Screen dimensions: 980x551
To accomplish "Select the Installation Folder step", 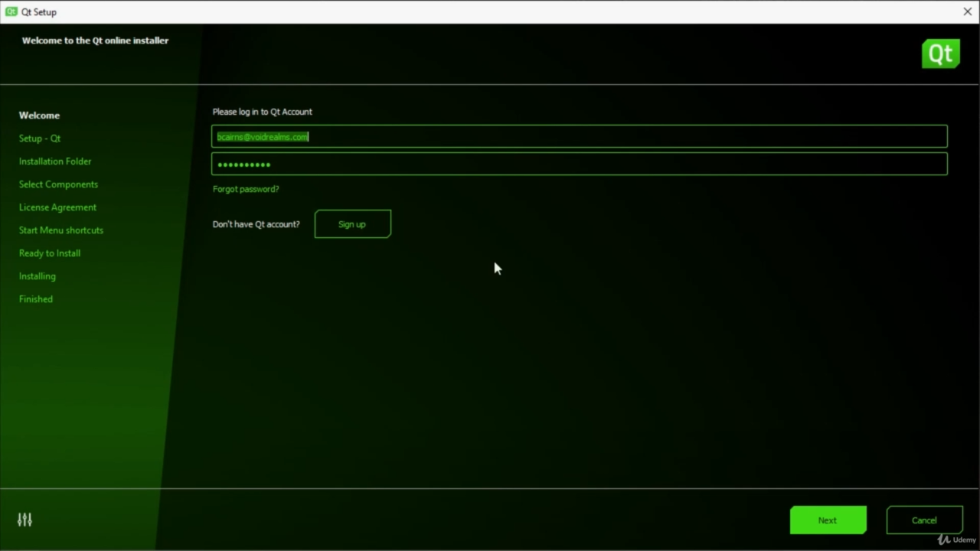I will (55, 161).
